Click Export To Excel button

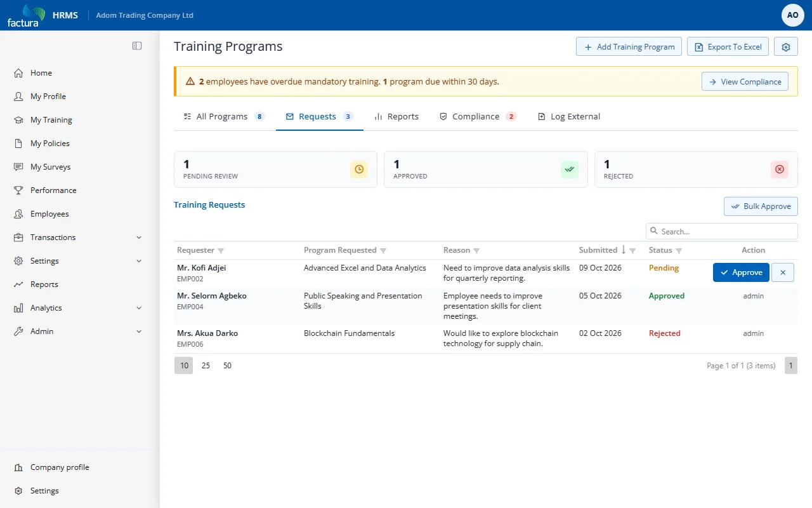(x=728, y=46)
